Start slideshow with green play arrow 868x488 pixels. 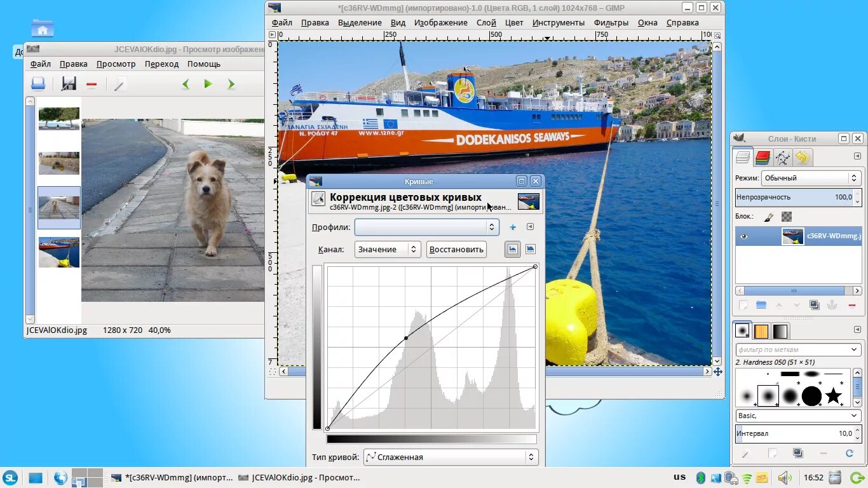tap(208, 84)
